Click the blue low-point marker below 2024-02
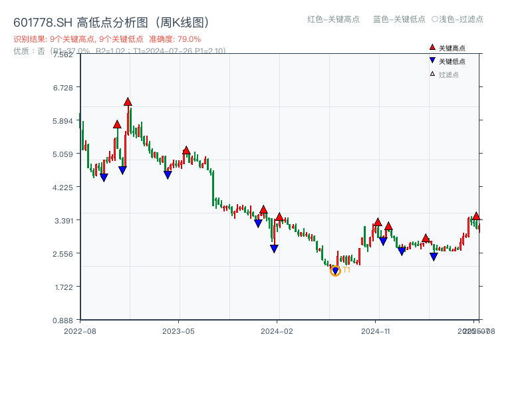This screenshot has height=399, width=532. click(x=274, y=248)
